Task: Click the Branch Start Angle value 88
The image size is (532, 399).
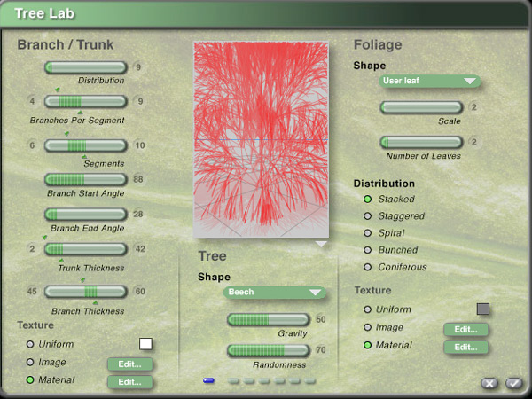Action: click(x=138, y=179)
